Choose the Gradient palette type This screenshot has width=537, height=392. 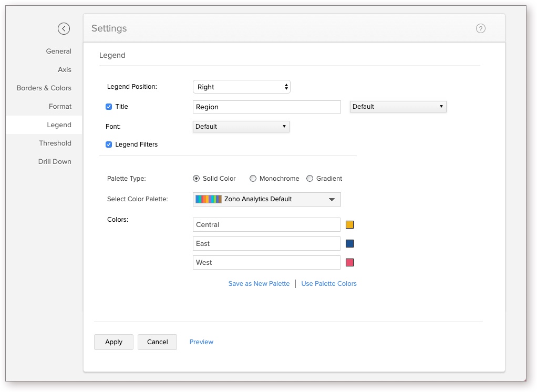coord(309,179)
